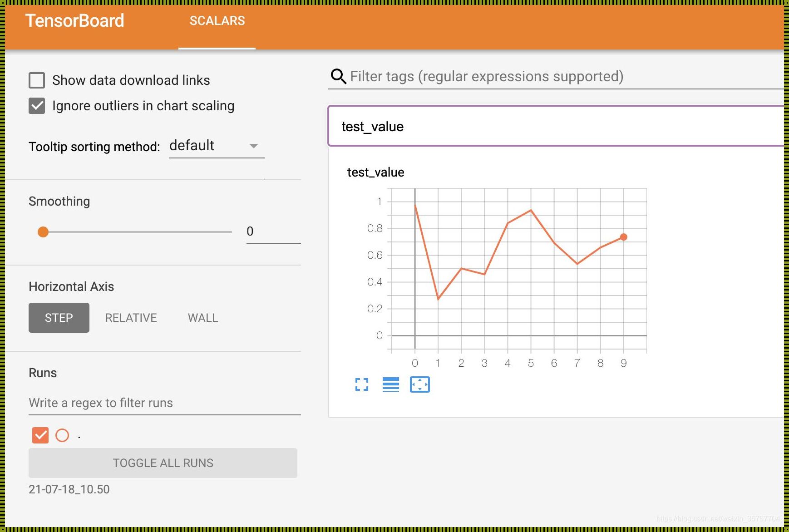Click the TensorBoard title logo
The image size is (789, 532).
point(75,21)
